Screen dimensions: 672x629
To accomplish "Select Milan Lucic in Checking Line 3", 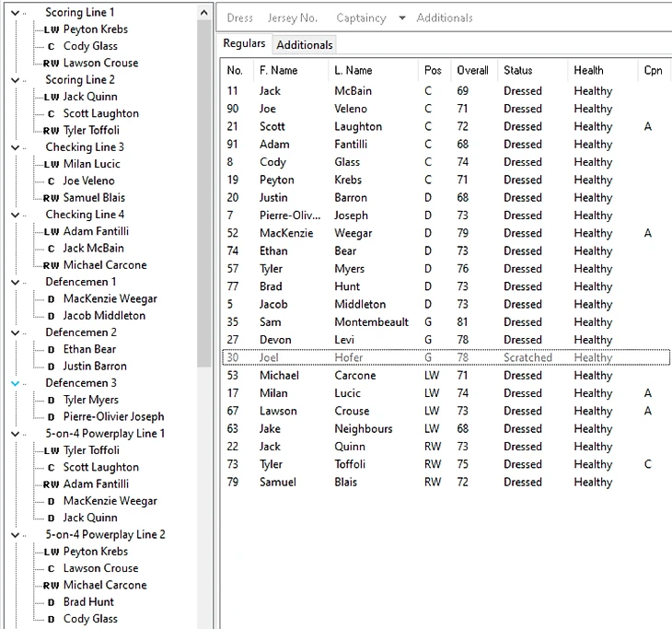I will tap(92, 164).
